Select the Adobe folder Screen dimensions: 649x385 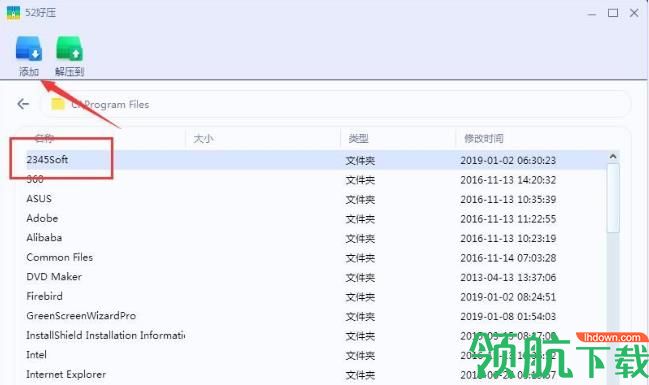42,218
